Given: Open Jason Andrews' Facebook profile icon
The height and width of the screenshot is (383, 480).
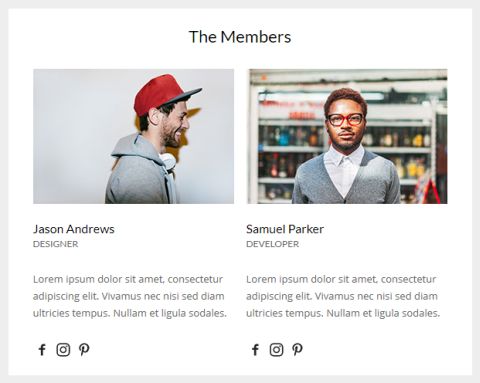Looking at the screenshot, I should (42, 350).
